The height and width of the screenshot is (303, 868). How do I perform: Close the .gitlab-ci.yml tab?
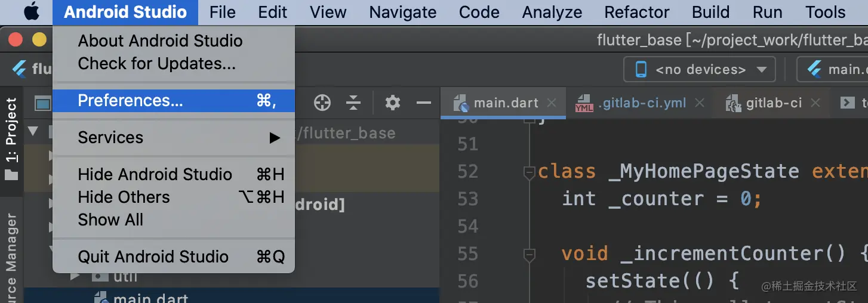coord(700,103)
